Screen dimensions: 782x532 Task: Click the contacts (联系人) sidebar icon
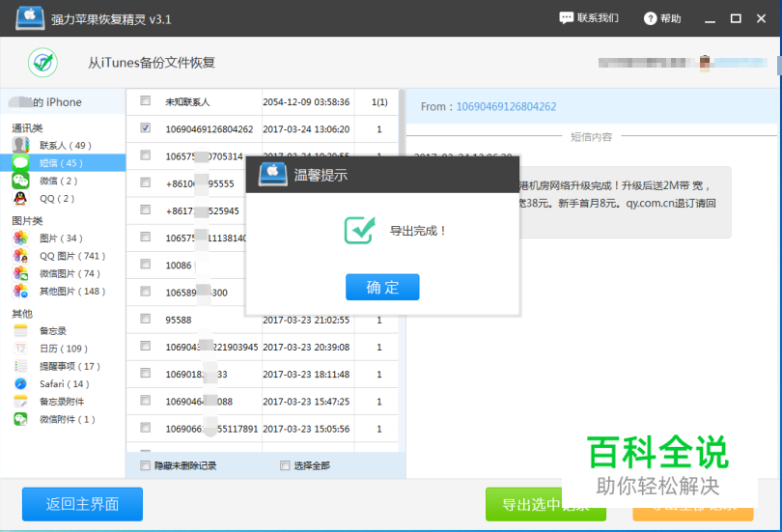point(20,145)
